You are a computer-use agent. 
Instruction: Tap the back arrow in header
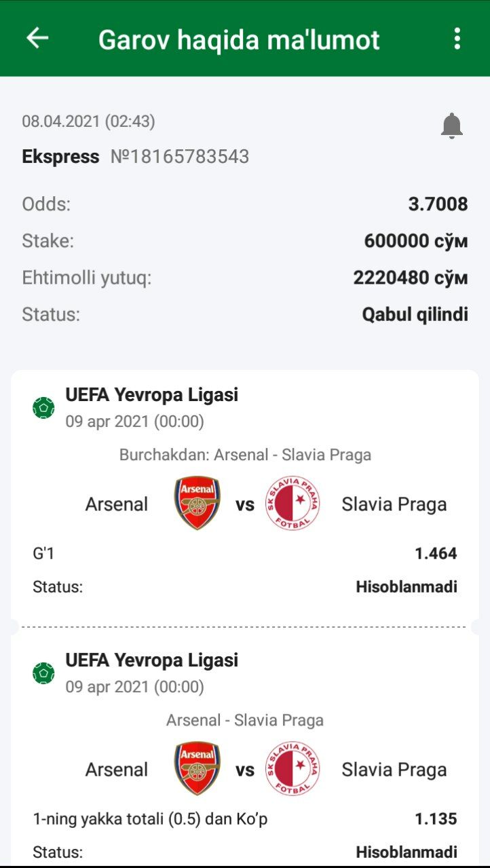[37, 38]
